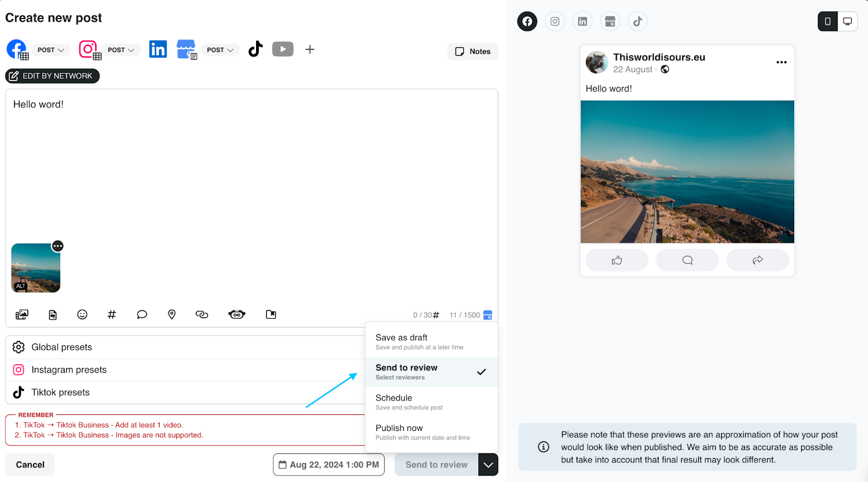Click the preview profile avatar
The width and height of the screenshot is (868, 482).
coord(597,62)
